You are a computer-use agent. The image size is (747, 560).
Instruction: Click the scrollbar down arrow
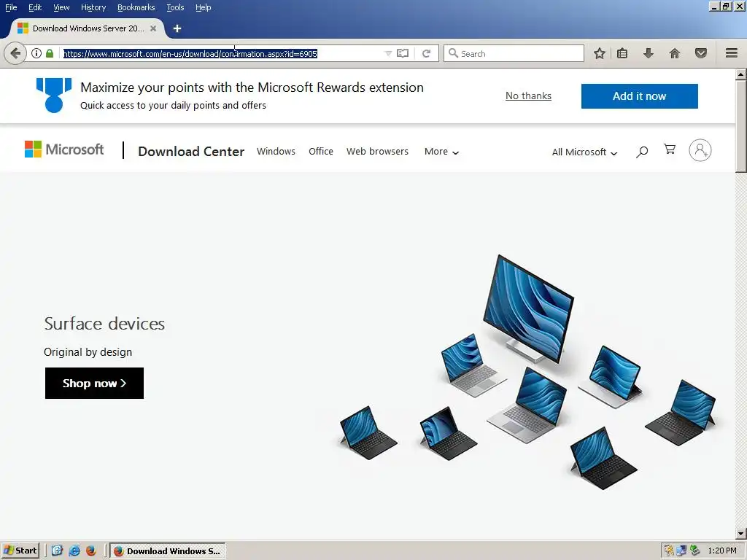[741, 534]
